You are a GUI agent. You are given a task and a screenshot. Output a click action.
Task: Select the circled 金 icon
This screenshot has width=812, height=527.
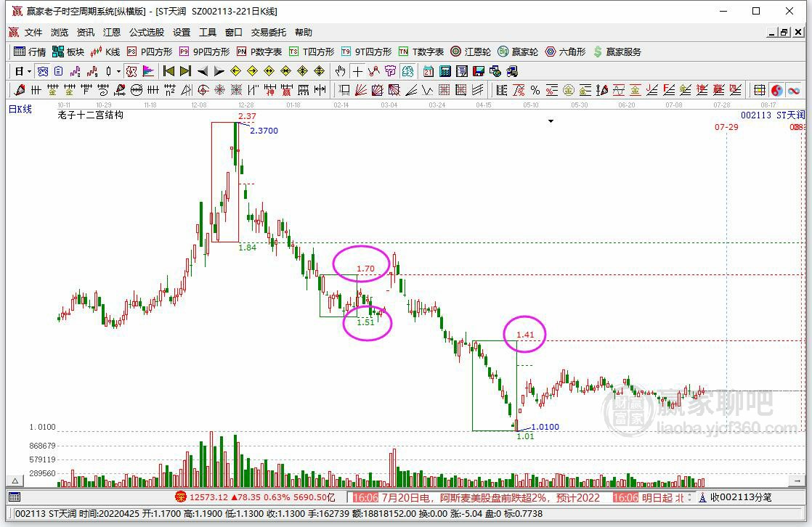(569, 90)
